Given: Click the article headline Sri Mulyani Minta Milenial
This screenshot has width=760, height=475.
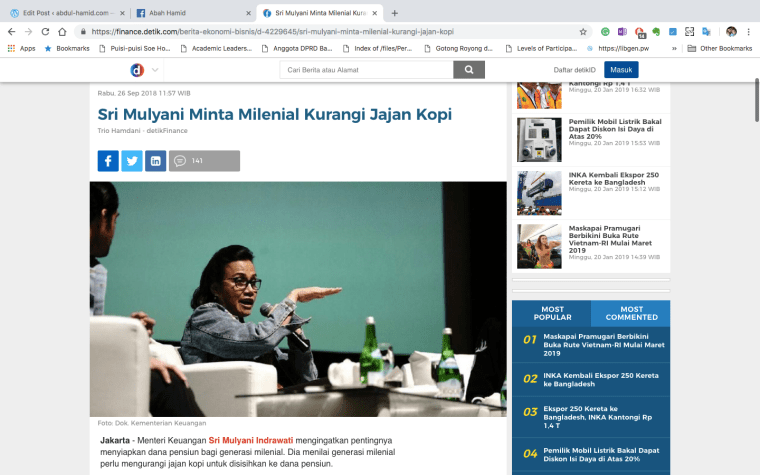Looking at the screenshot, I should (x=274, y=114).
